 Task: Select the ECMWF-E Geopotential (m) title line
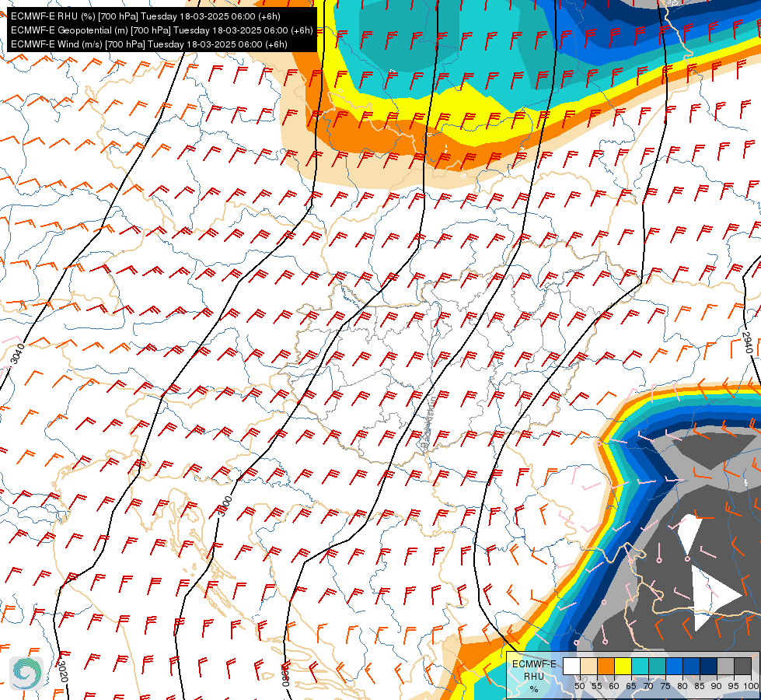tap(162, 30)
